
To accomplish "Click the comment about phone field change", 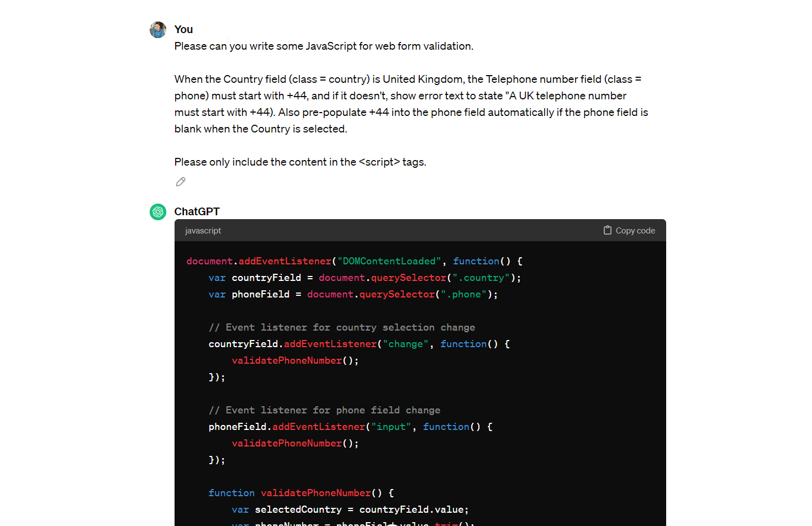I will (324, 410).
